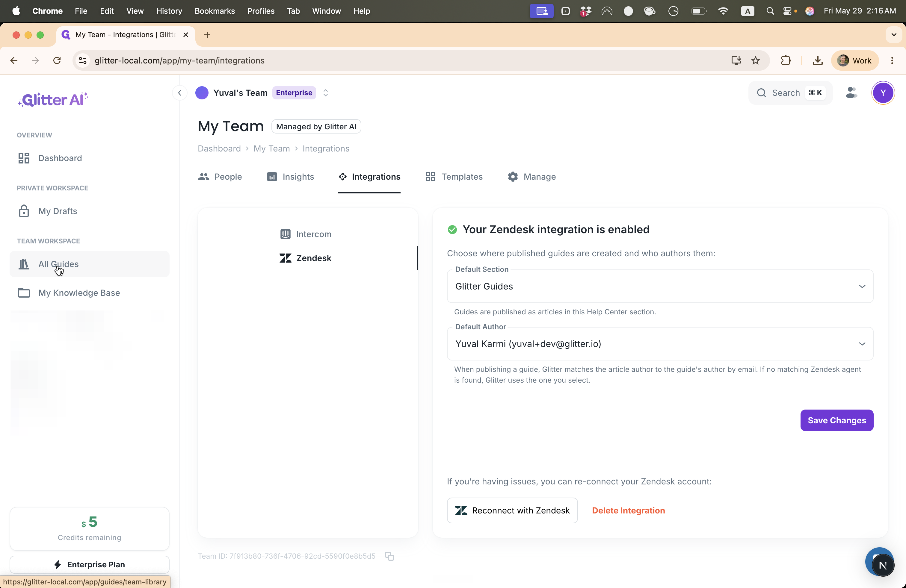Copy the Team ID with the copy icon
This screenshot has width=906, height=588.
[x=389, y=556]
